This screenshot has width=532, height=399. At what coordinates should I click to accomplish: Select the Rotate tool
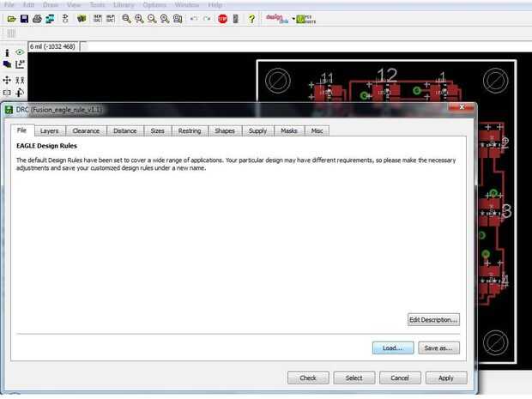click(x=20, y=93)
